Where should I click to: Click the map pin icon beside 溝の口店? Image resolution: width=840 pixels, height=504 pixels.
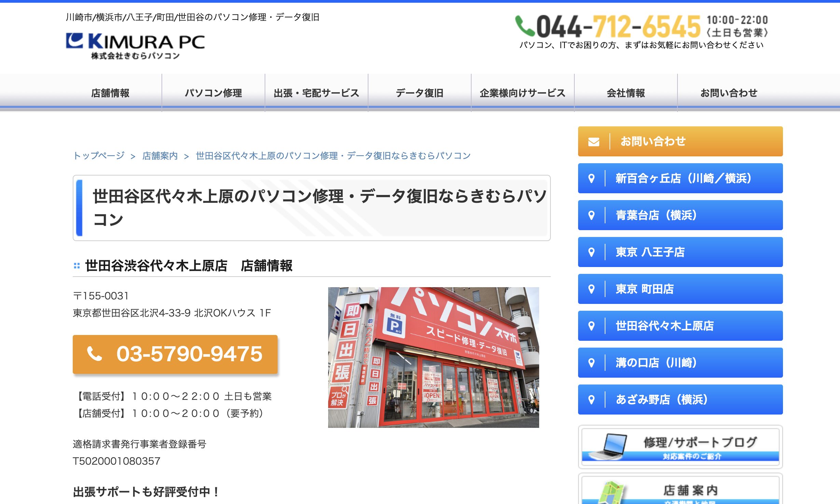point(591,363)
